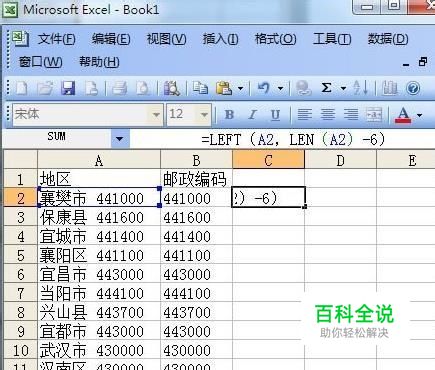Center align cell text

click(x=328, y=115)
